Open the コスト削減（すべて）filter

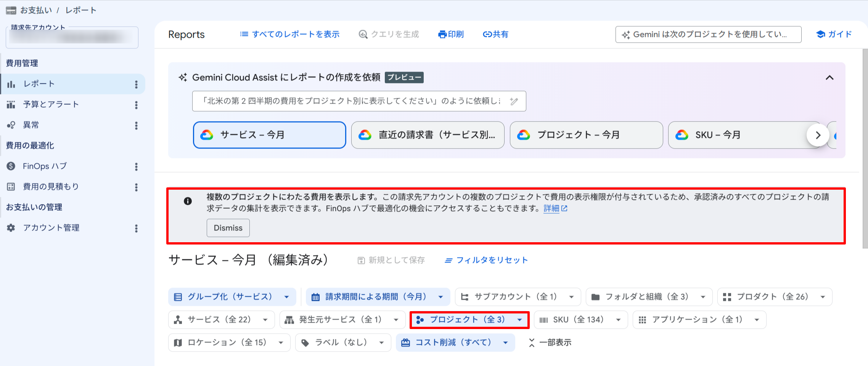(455, 342)
